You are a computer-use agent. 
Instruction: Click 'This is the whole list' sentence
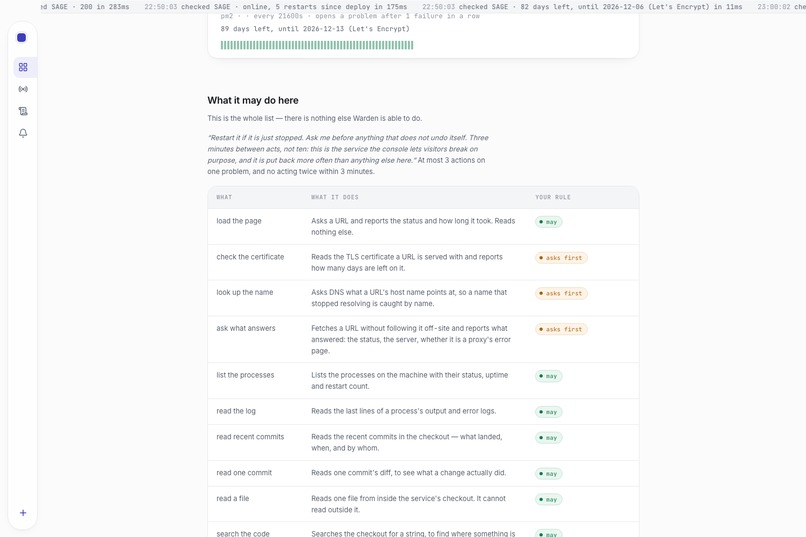tap(315, 118)
